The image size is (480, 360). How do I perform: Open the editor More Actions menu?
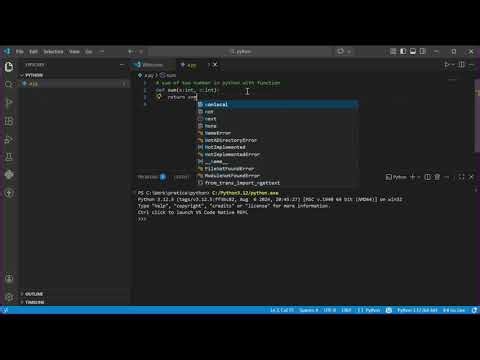471,65
